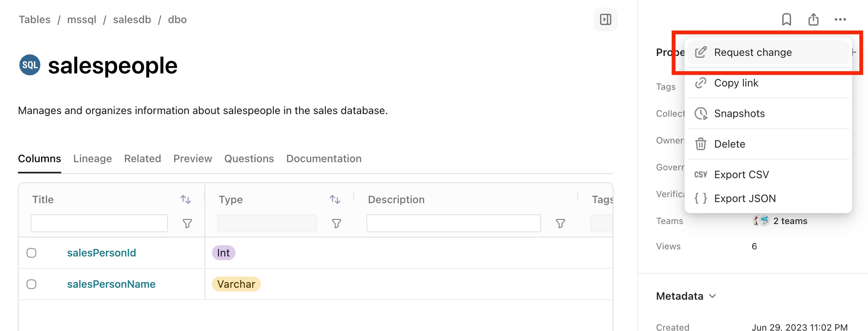
Task: Navigate to salesdb in the breadcrumb
Action: tap(132, 20)
